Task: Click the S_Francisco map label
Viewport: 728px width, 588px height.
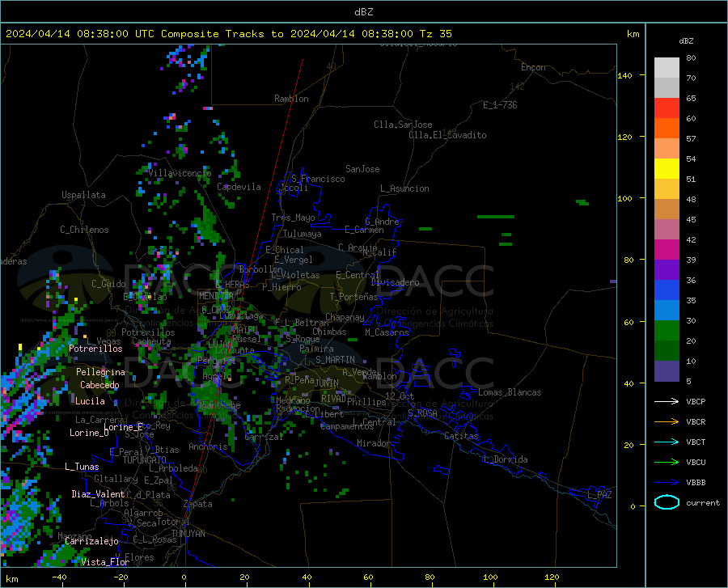Action: point(318,179)
